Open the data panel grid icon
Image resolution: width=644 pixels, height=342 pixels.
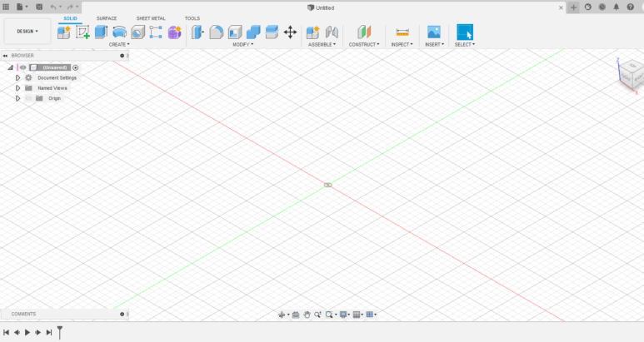click(6, 7)
